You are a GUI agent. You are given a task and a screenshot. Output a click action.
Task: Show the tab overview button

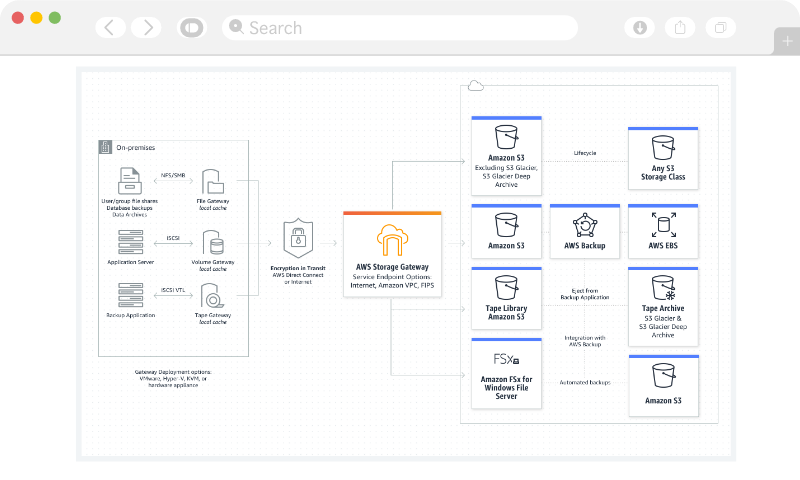coord(720,27)
